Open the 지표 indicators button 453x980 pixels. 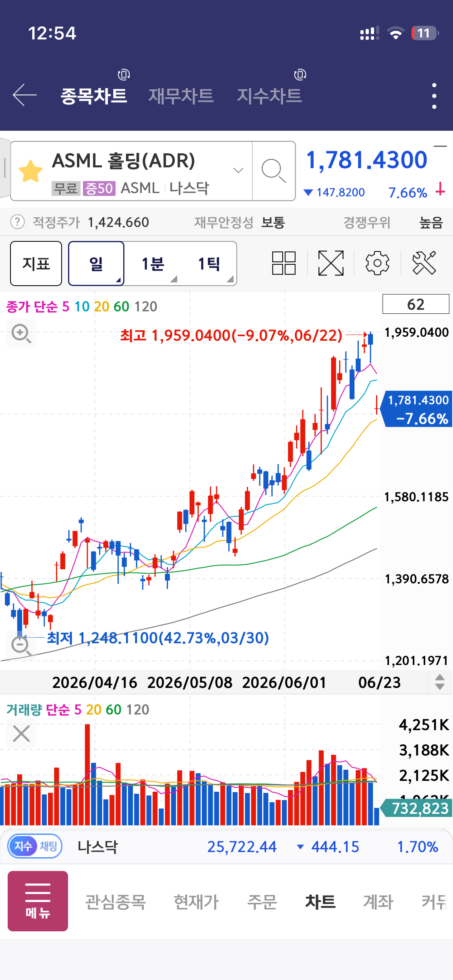point(36,264)
